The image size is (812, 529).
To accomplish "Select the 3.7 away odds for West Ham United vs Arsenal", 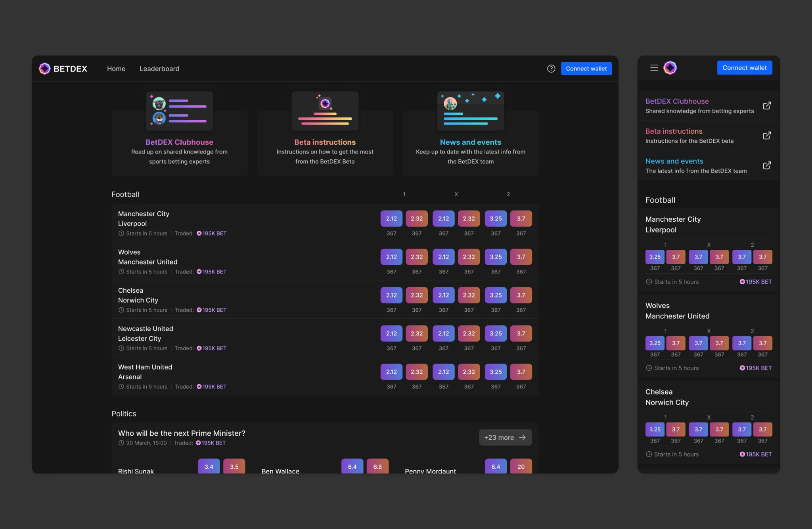I will click(x=521, y=372).
